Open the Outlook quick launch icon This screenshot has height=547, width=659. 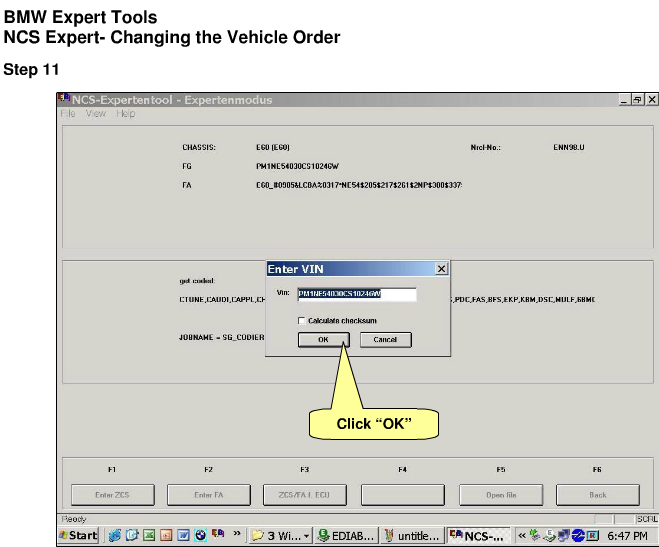132,535
